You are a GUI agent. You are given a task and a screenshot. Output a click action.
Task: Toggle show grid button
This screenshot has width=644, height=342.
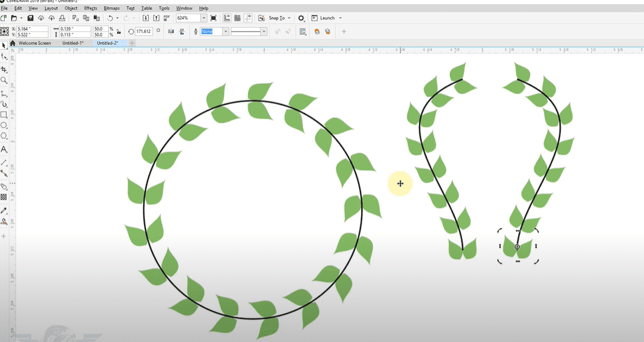(237, 18)
